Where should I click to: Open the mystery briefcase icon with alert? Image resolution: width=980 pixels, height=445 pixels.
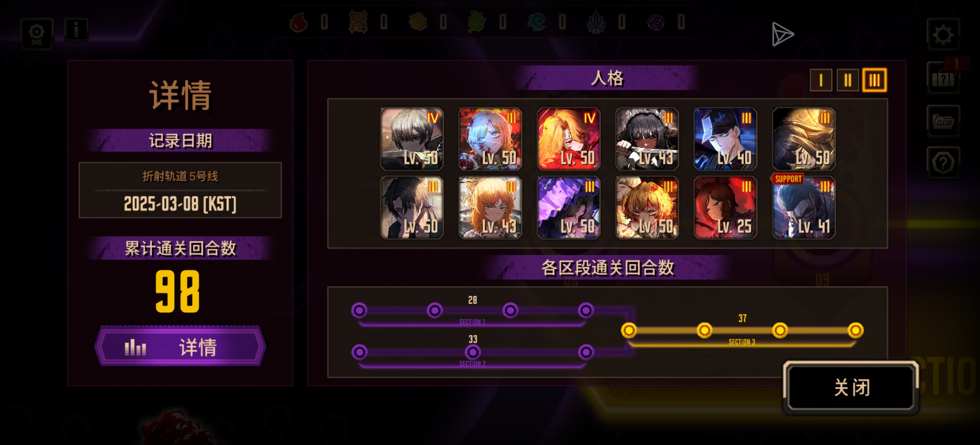click(943, 78)
